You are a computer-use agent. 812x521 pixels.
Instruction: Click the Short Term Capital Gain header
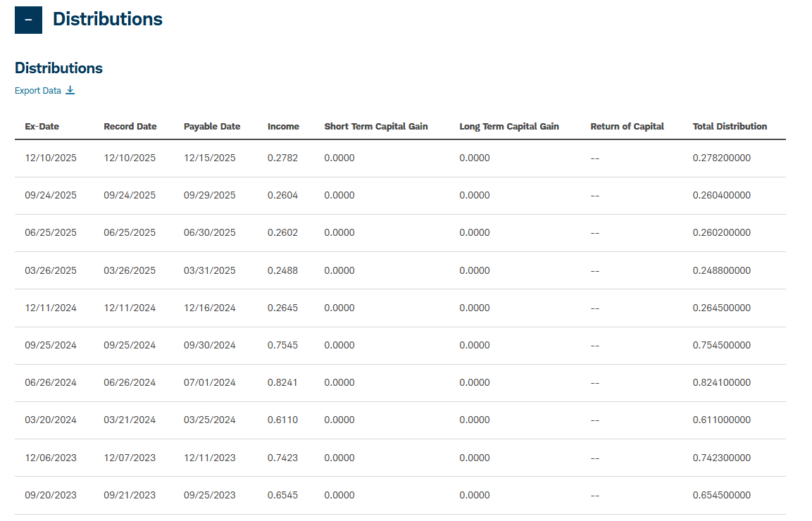click(x=376, y=127)
